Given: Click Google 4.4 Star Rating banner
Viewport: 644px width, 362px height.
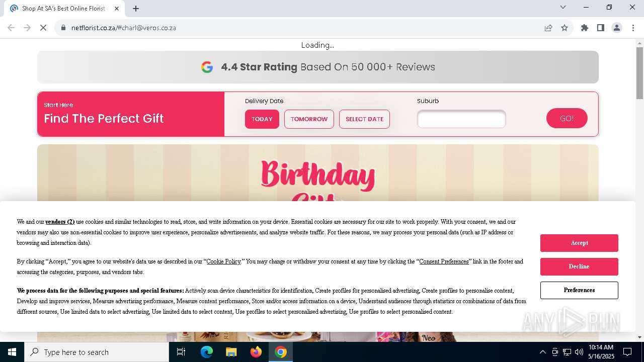Looking at the screenshot, I should [x=318, y=67].
